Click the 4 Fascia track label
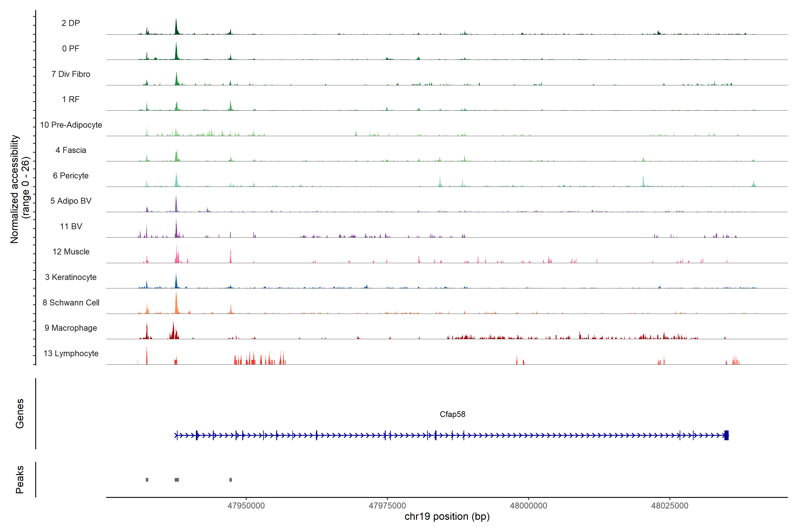798x532 pixels. [70, 150]
